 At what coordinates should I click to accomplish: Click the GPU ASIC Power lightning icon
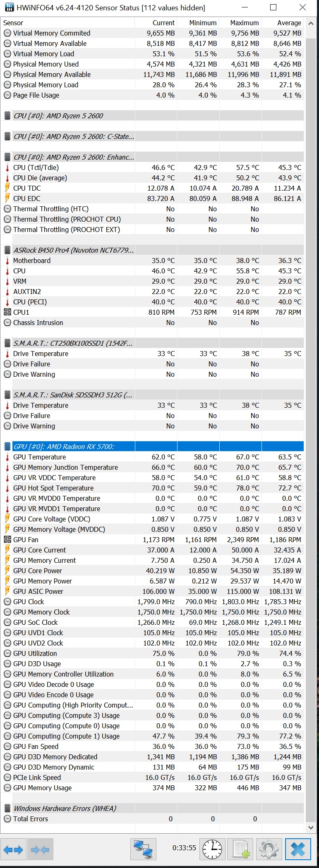coord(7,591)
